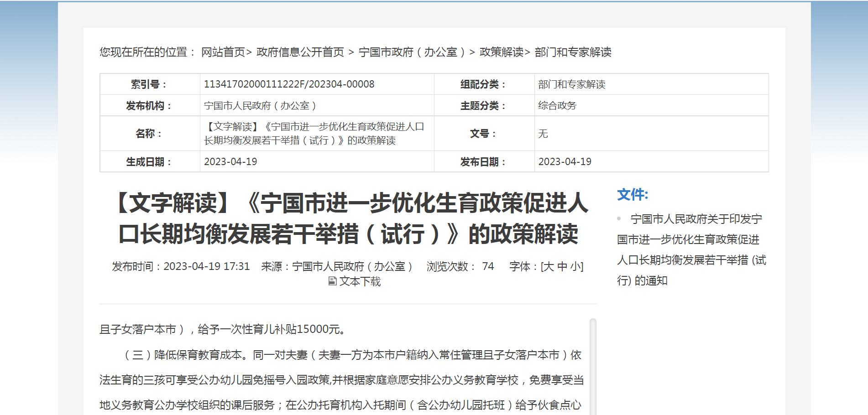Click the 【文字解读】 name cell in the table

coord(314,134)
